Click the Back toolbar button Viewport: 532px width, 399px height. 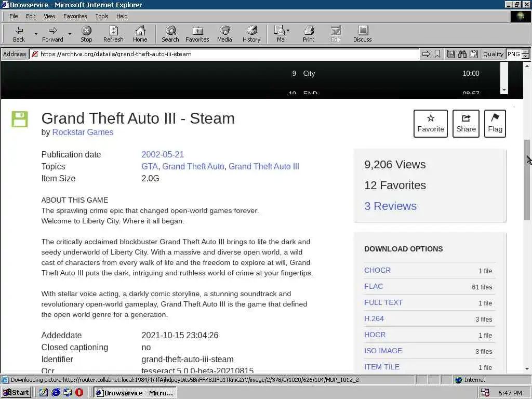tap(19, 34)
